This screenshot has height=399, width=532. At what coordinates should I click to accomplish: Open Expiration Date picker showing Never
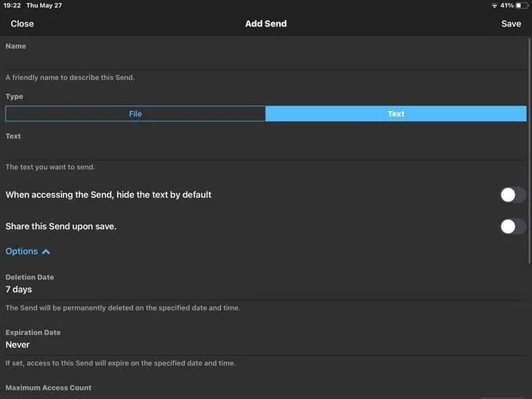click(266, 345)
